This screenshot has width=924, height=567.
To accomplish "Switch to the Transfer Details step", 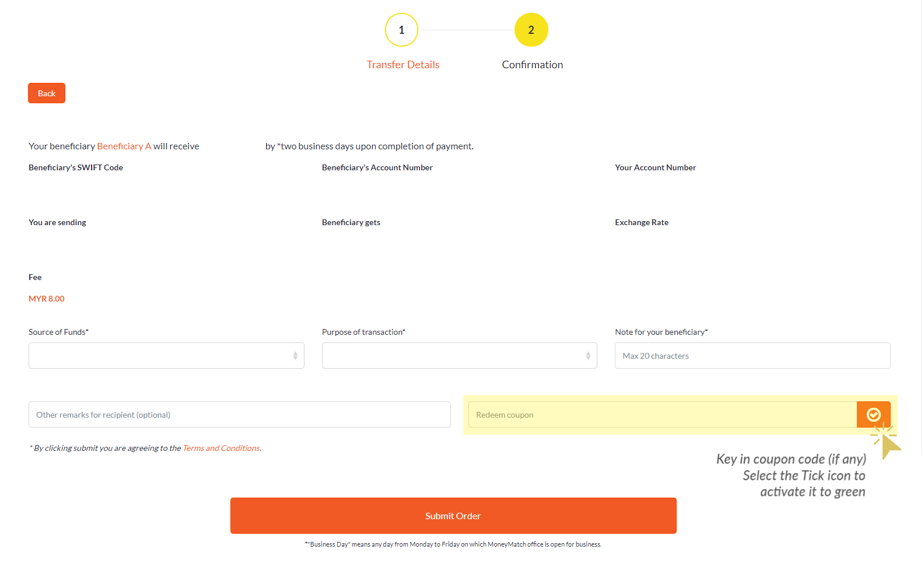I will click(x=402, y=65).
